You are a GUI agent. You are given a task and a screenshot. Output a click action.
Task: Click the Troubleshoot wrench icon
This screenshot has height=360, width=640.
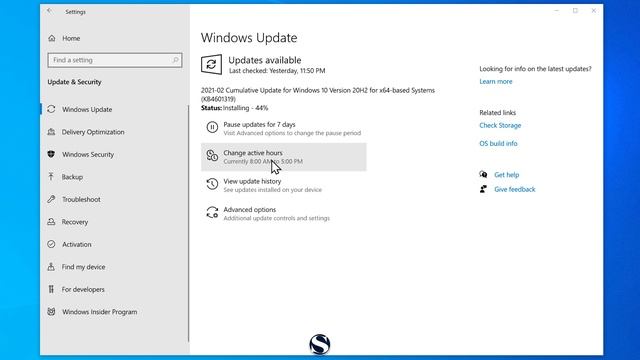tap(51, 199)
